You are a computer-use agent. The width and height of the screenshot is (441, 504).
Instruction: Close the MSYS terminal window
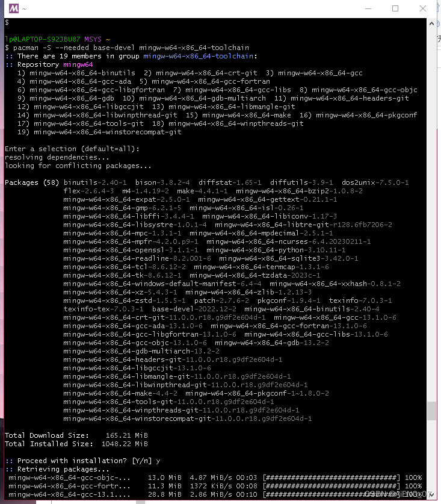(423, 8)
